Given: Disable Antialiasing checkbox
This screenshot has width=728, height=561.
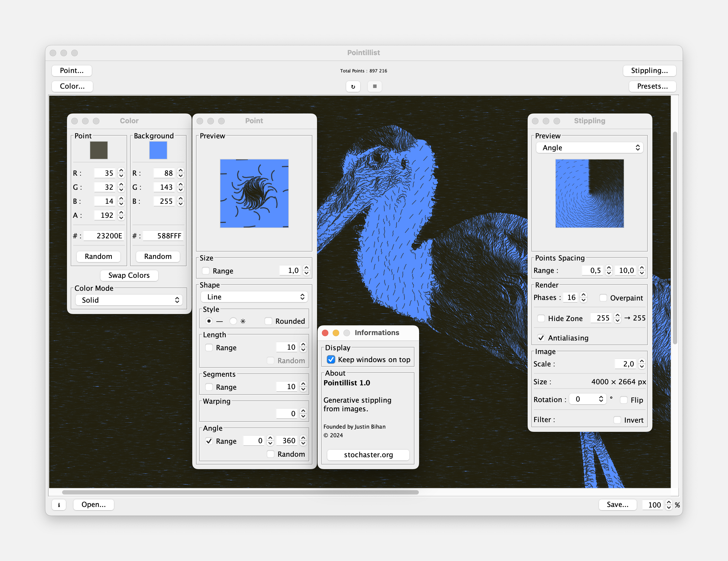Looking at the screenshot, I should 541,338.
